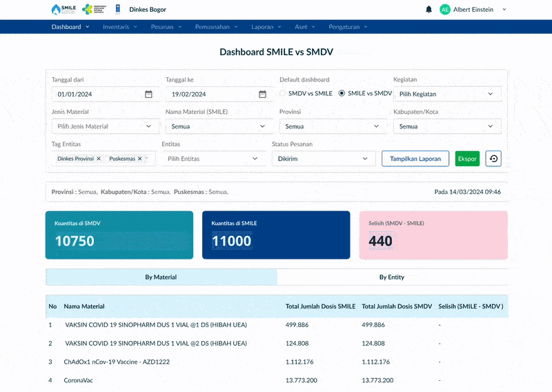This screenshot has height=392, width=552.
Task: Remove the Dinkes Provinsi tag
Action: pyautogui.click(x=99, y=159)
